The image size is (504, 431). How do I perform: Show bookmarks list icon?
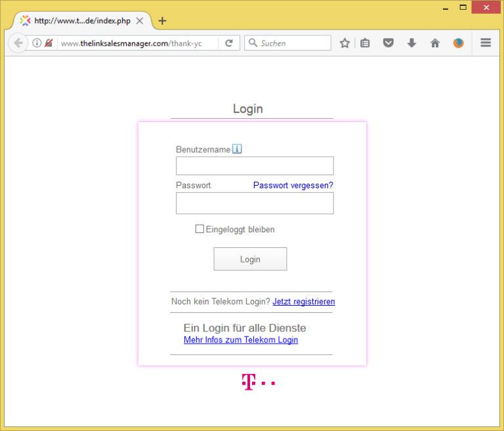click(x=365, y=43)
